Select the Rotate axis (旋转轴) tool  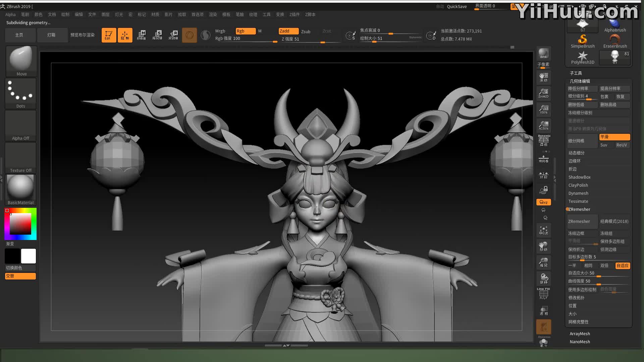(173, 35)
